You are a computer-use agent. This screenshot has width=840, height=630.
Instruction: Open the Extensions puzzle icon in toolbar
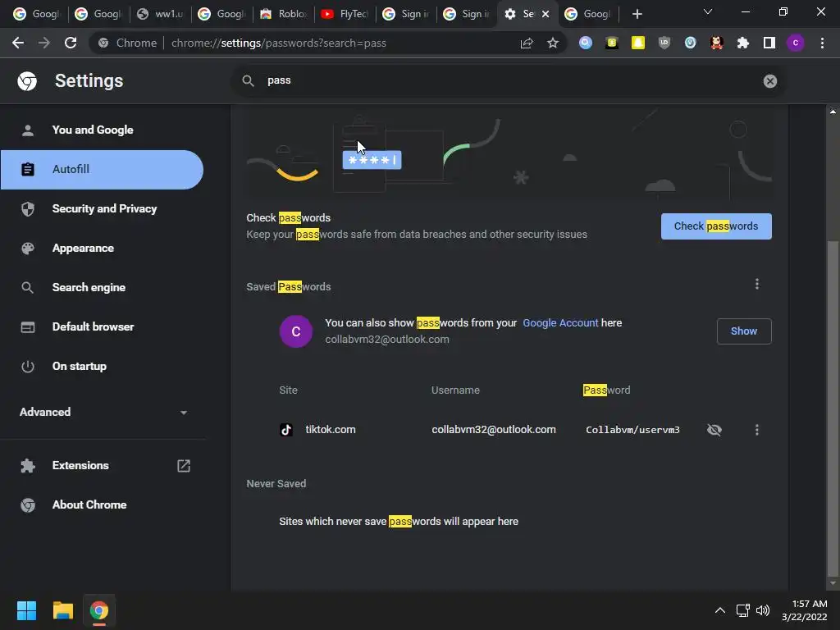[x=742, y=43]
